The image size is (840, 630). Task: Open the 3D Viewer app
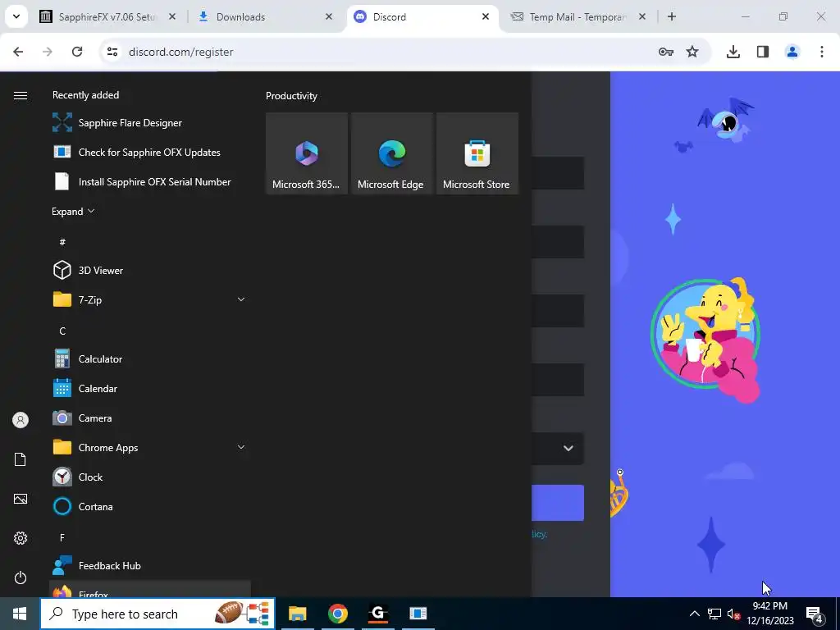tap(150, 270)
